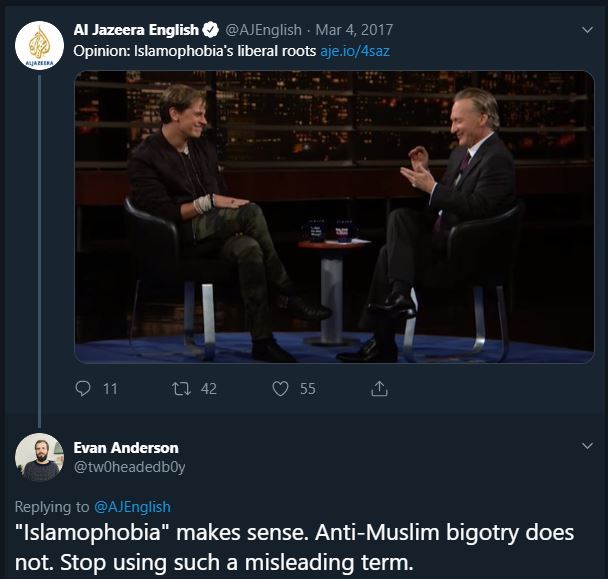This screenshot has width=608, height=579.
Task: Click the Evan Anderson display name
Action: tap(126, 448)
